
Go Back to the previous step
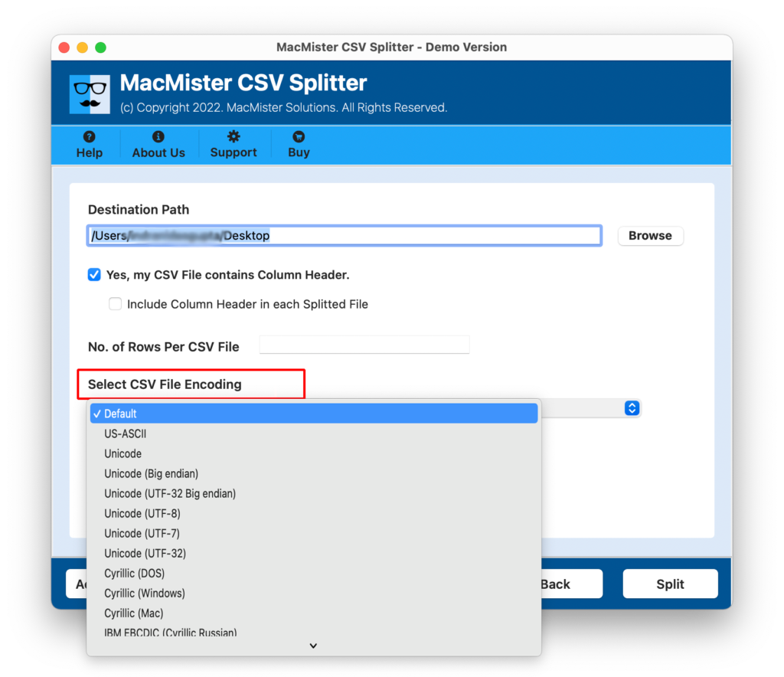567,584
